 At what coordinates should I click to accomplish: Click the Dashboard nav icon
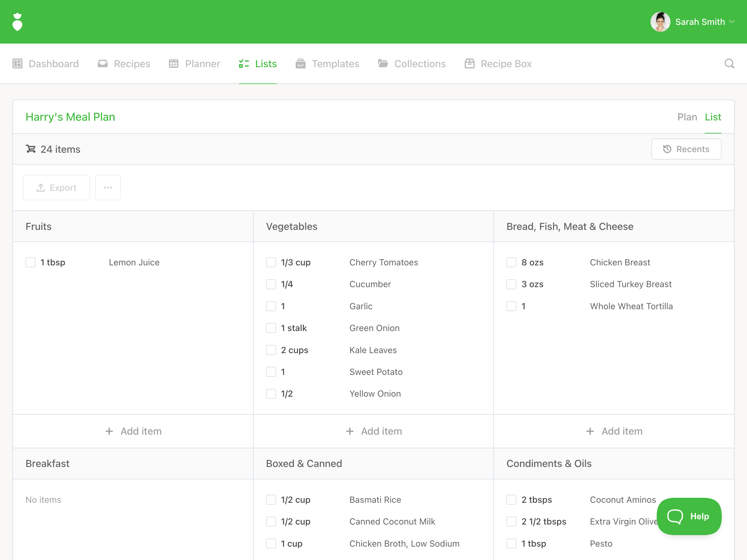(x=17, y=63)
